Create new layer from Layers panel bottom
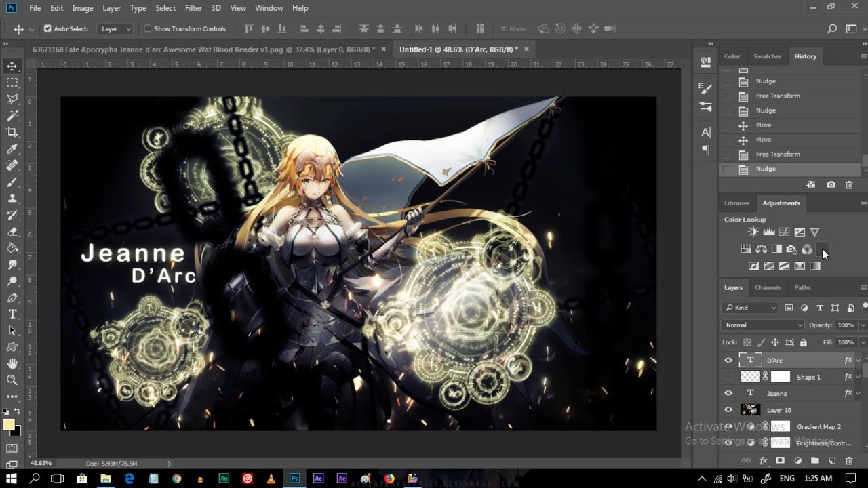Viewport: 868px width, 488px height. (832, 461)
